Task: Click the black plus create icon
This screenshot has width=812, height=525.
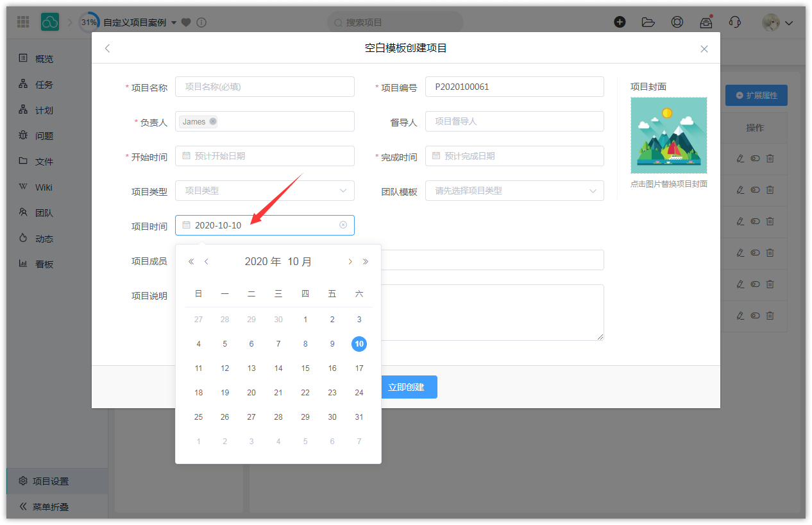Action: tap(620, 22)
